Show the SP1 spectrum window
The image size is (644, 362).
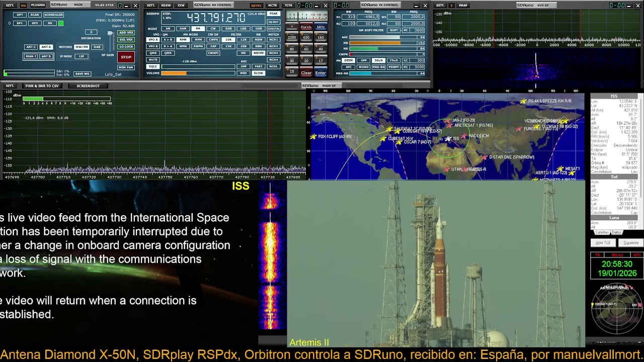pos(20,23)
